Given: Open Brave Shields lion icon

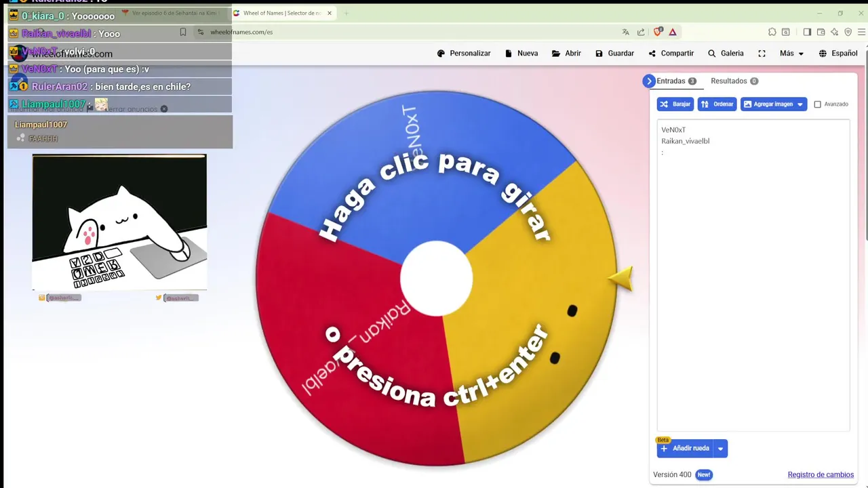Looking at the screenshot, I should coord(657,32).
